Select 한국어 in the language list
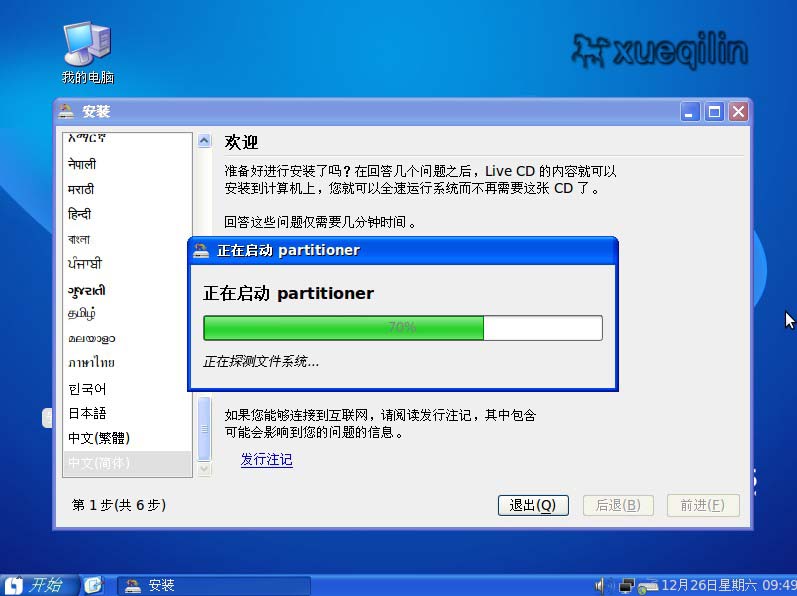 tap(127, 389)
